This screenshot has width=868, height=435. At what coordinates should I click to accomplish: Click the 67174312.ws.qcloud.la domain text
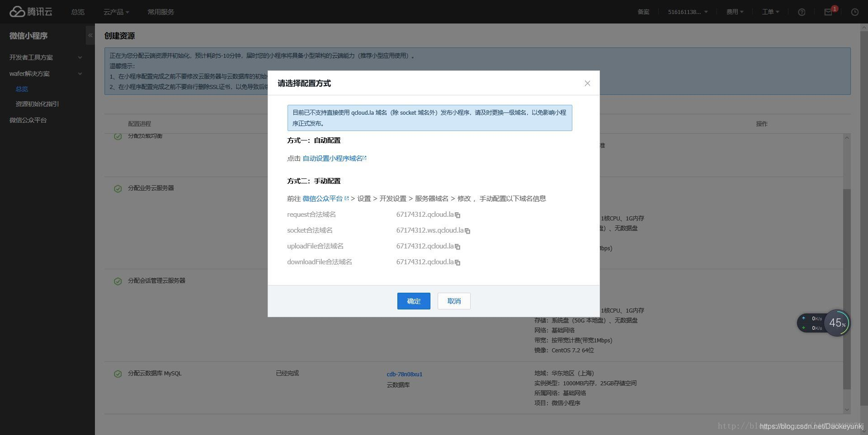[430, 230]
